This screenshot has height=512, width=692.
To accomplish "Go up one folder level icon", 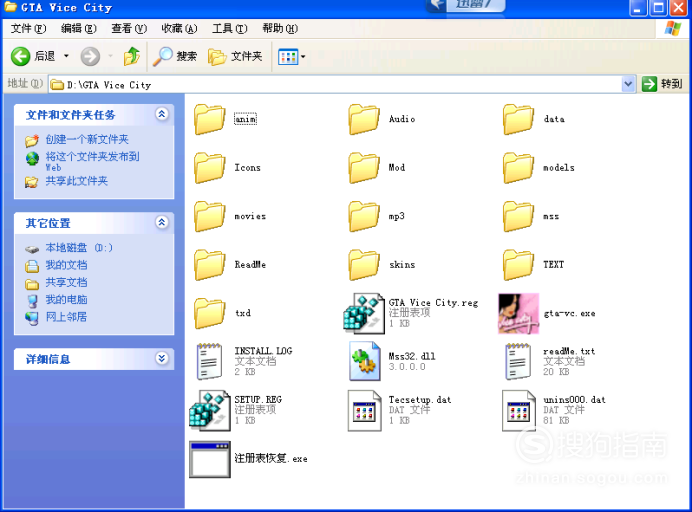I will click(132, 56).
